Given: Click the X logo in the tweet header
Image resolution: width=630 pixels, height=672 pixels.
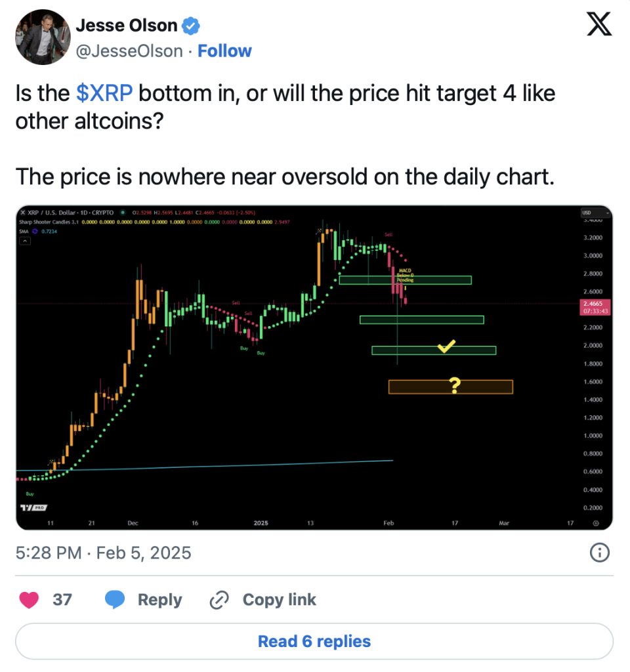Looking at the screenshot, I should coord(598,25).
